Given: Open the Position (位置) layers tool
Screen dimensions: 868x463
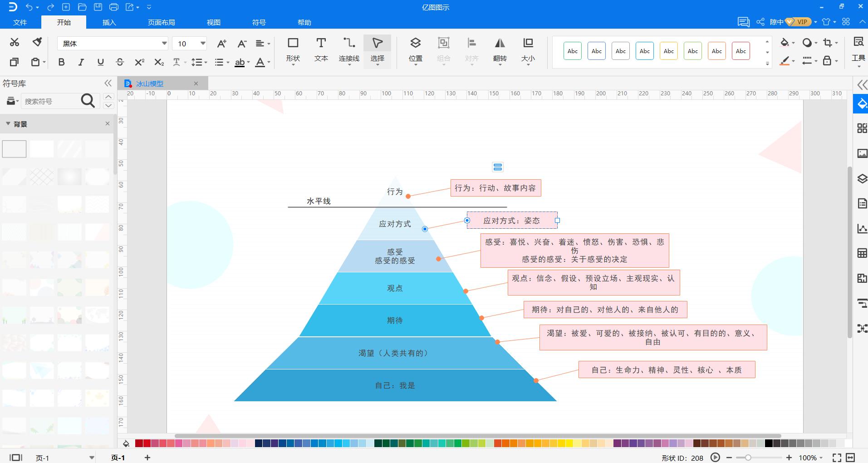Looking at the screenshot, I should click(415, 49).
